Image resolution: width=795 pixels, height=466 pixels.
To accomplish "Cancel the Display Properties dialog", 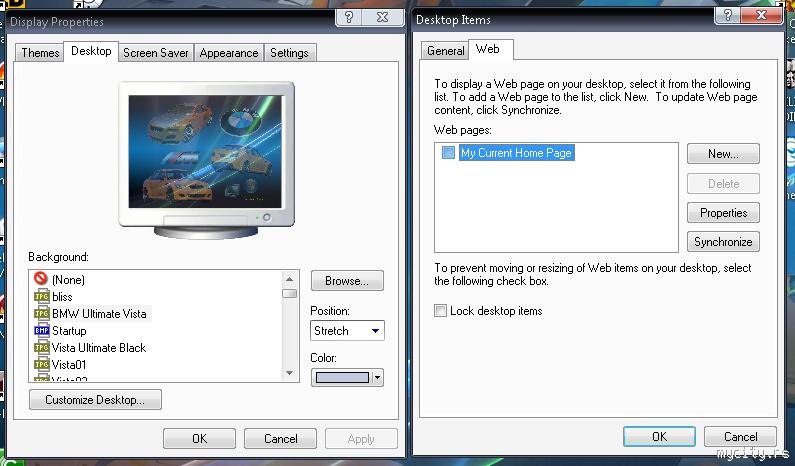I will [280, 439].
